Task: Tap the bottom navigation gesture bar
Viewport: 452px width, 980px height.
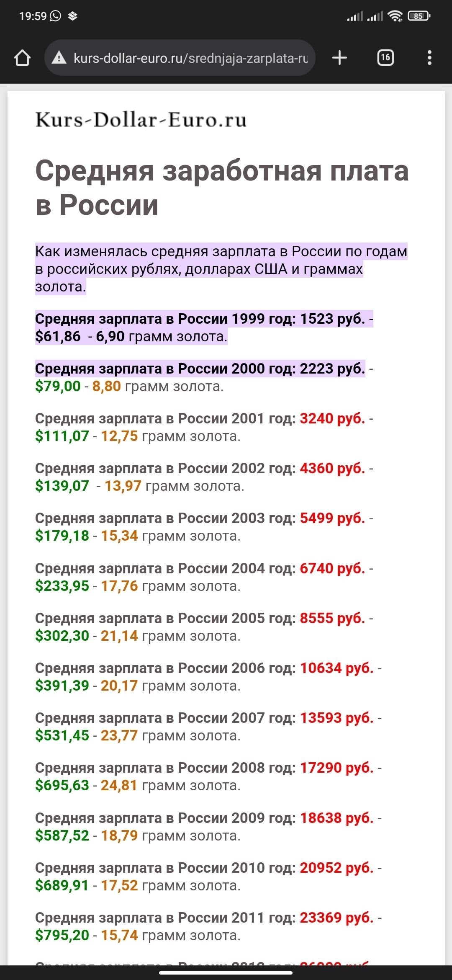Action: click(x=226, y=973)
